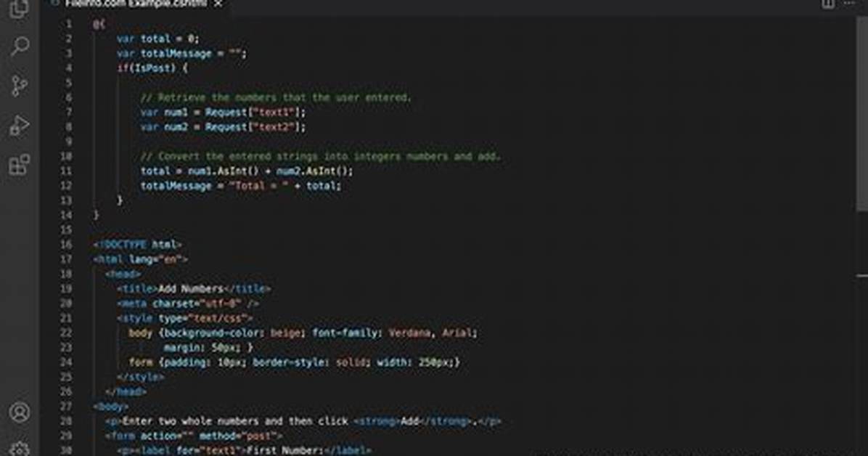Click the line 'totalMessage = "Total = " + total;'

[x=241, y=186]
